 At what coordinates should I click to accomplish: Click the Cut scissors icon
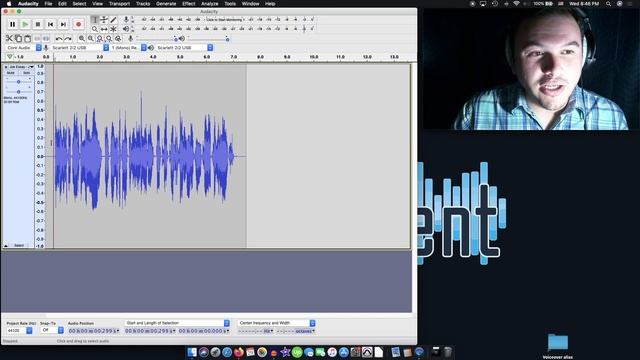pos(9,38)
